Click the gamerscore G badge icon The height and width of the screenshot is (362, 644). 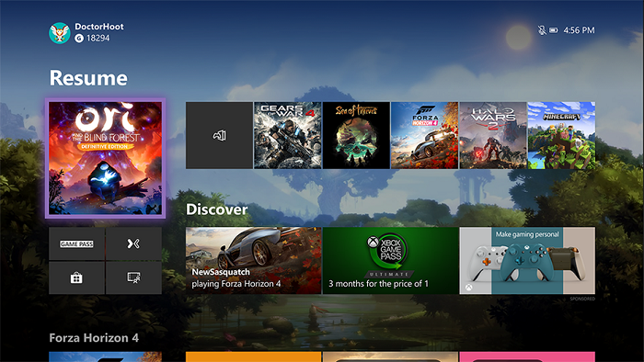pyautogui.click(x=79, y=38)
